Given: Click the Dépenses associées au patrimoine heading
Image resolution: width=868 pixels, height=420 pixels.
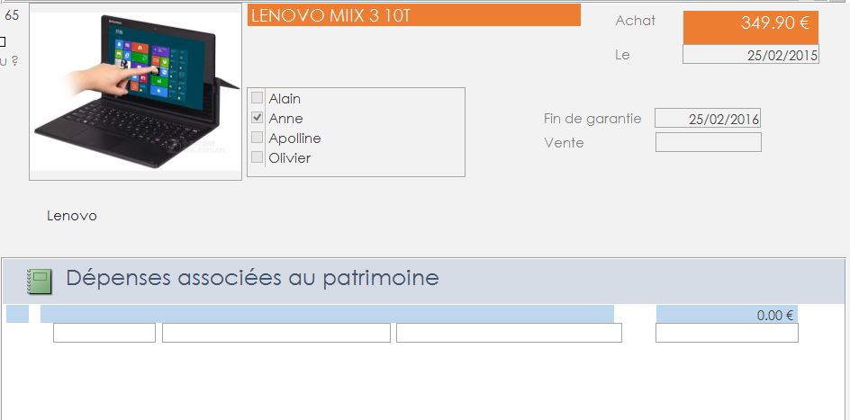Looking at the screenshot, I should click(252, 278).
